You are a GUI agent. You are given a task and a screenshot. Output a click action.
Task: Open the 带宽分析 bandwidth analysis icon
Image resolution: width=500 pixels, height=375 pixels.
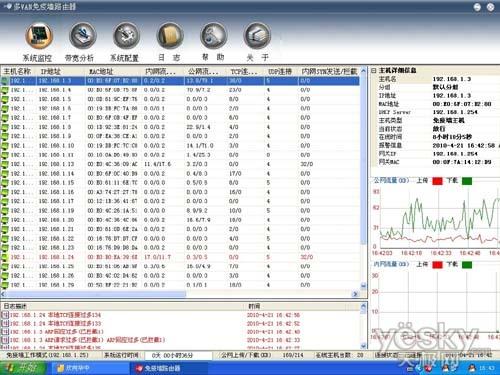82,35
